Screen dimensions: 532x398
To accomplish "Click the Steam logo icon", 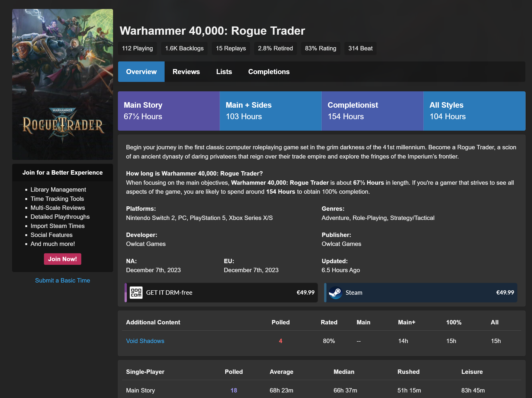I will 335,292.
